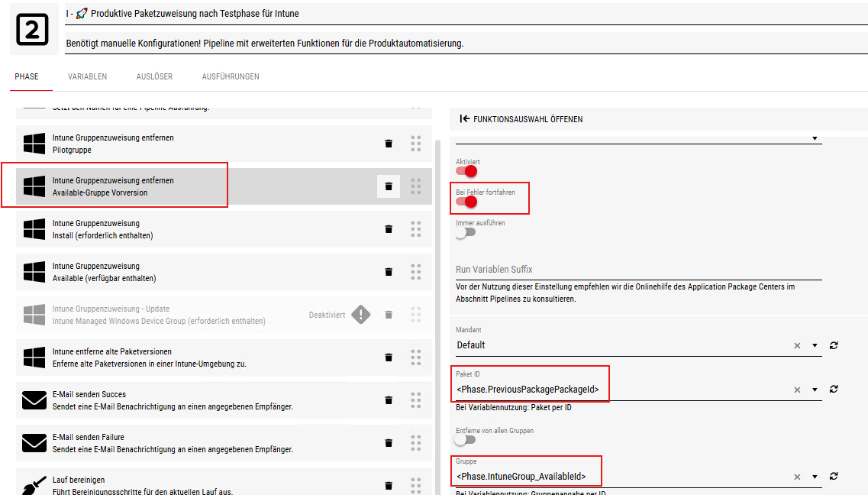Refresh the Paket ID list

[x=834, y=390]
